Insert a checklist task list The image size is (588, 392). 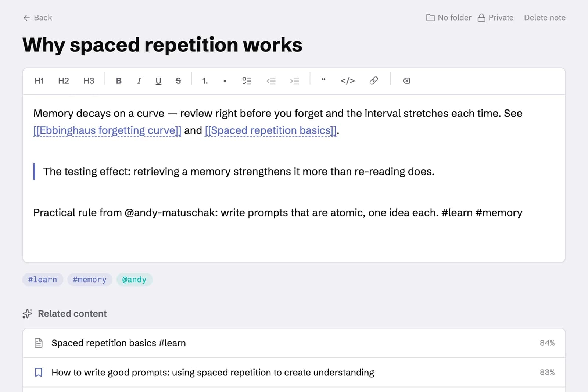click(x=247, y=81)
